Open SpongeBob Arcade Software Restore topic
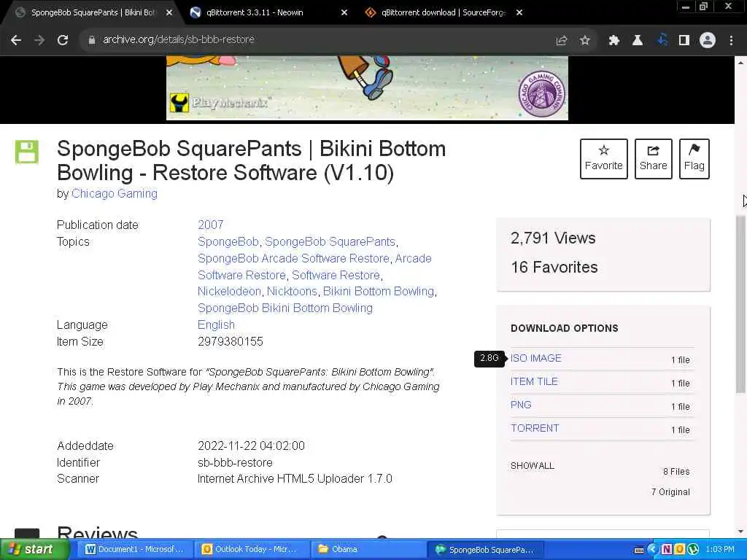747x560 pixels. coord(293,258)
